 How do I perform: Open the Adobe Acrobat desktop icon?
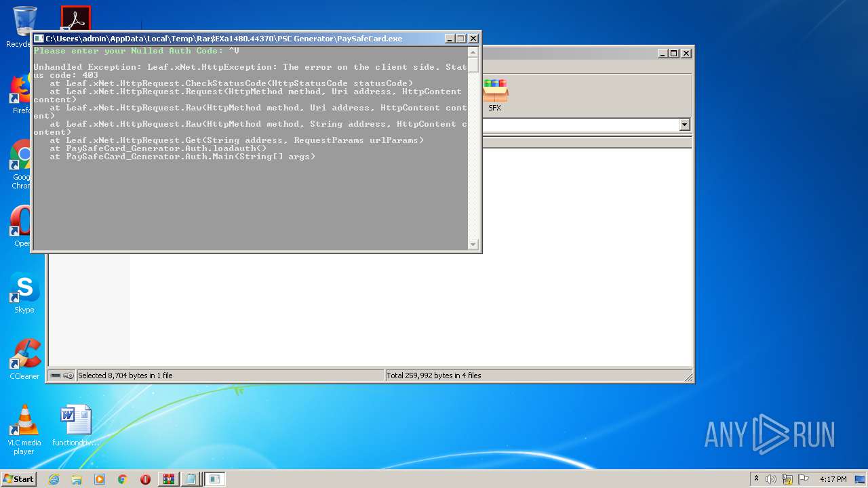point(75,18)
